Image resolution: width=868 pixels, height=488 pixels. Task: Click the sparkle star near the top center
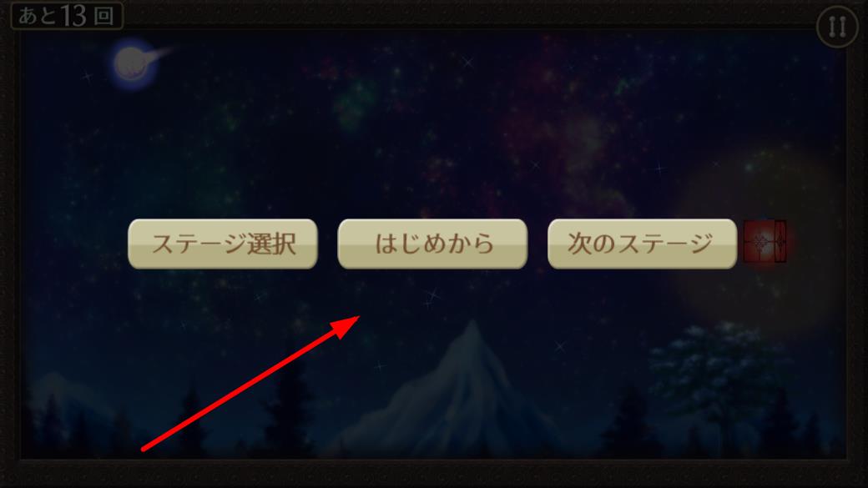(x=468, y=62)
